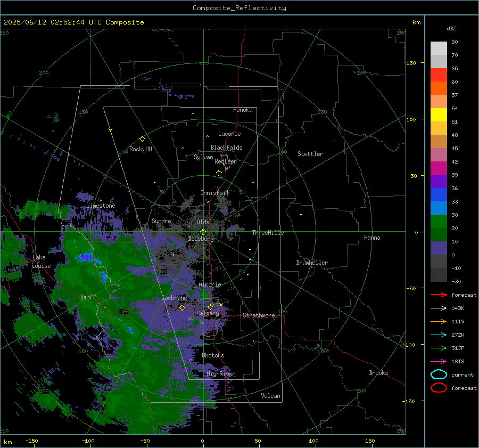Click the dBZ legend heading
The width and height of the screenshot is (479, 448).
(451, 28)
